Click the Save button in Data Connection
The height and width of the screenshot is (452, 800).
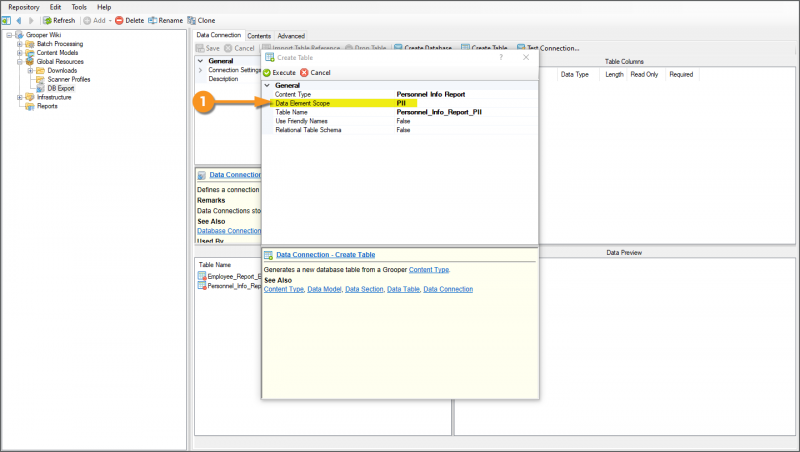208,48
